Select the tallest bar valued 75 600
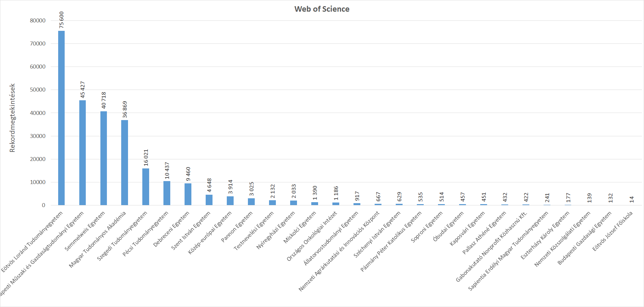This screenshot has width=644, height=307. coord(61,118)
